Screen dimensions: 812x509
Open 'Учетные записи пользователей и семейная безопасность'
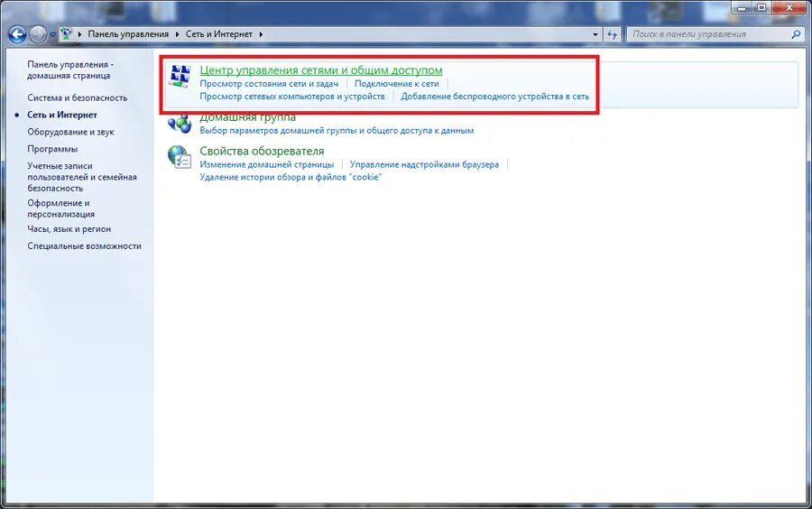point(82,177)
